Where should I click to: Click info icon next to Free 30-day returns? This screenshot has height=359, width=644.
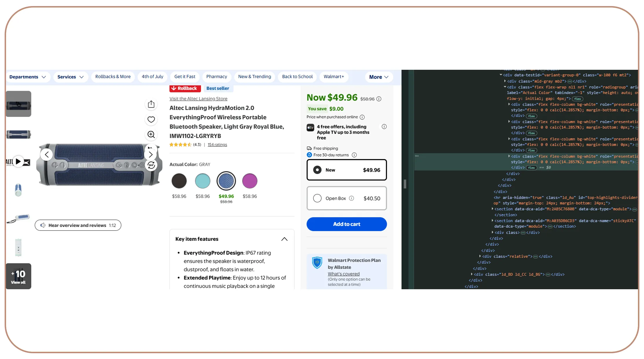(354, 155)
